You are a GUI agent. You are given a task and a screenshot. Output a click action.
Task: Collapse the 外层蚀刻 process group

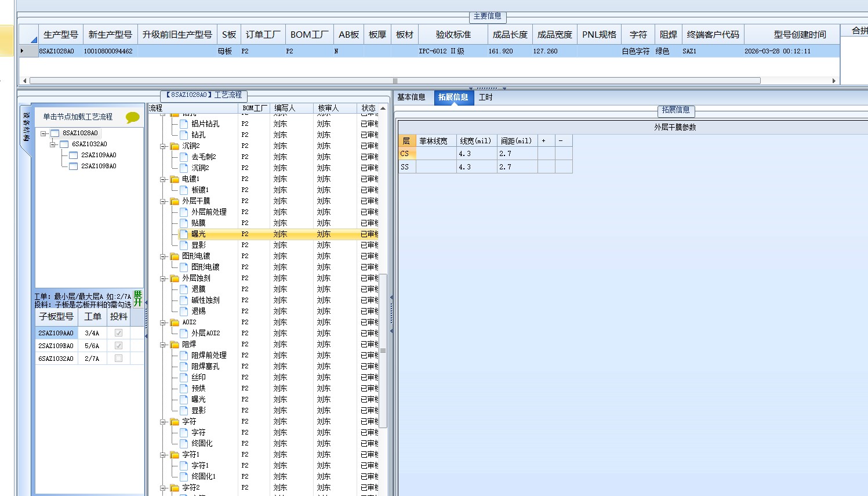[164, 278]
